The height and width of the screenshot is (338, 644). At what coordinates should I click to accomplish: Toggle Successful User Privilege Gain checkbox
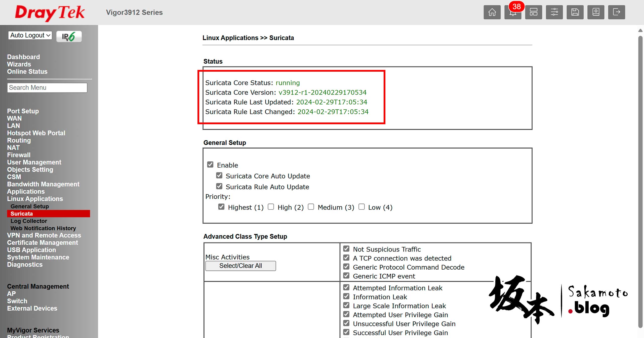(346, 332)
